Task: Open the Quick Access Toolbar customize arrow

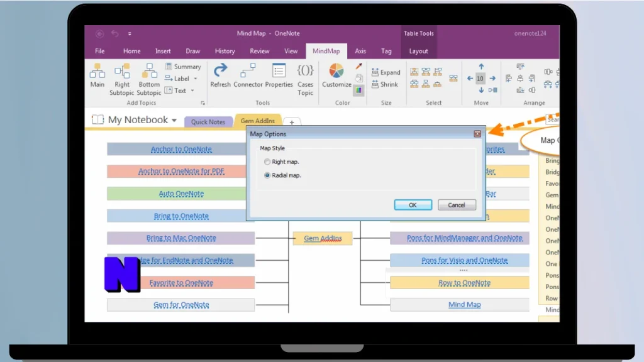Action: [x=130, y=34]
